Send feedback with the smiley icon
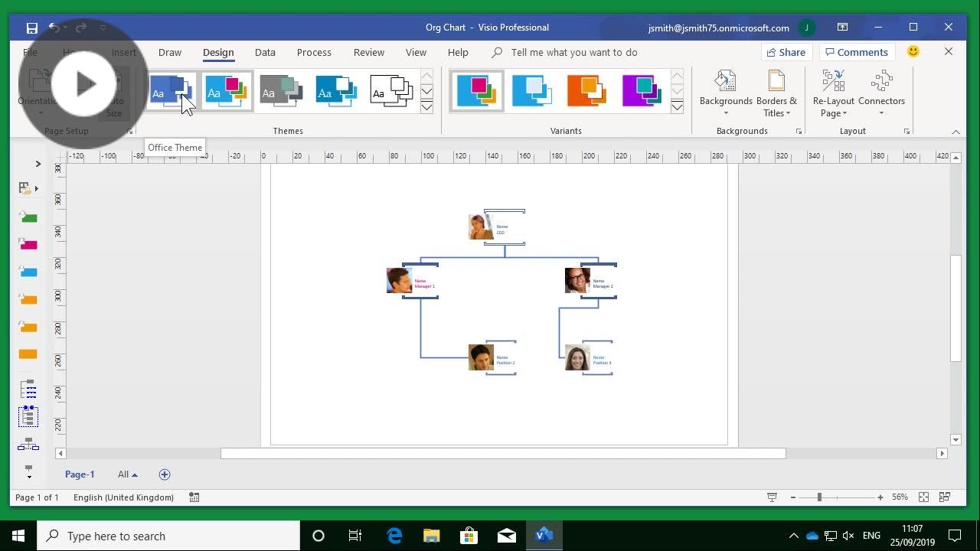The image size is (980, 551). point(913,51)
